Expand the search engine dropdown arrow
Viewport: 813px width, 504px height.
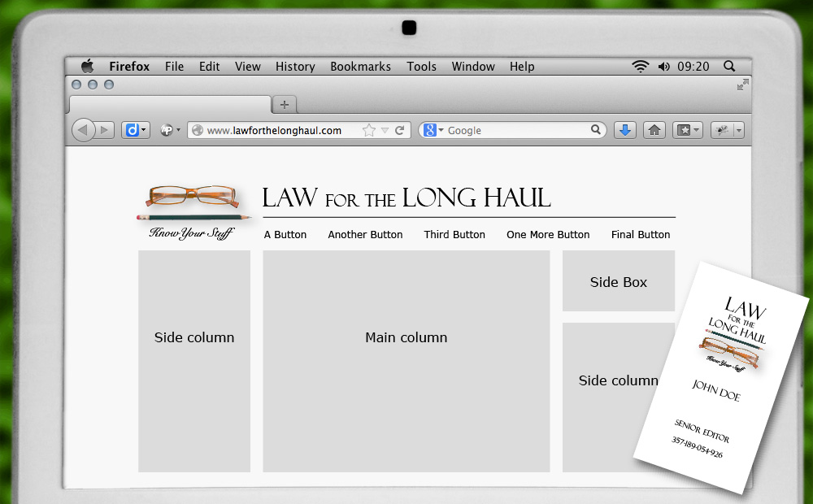tap(441, 129)
